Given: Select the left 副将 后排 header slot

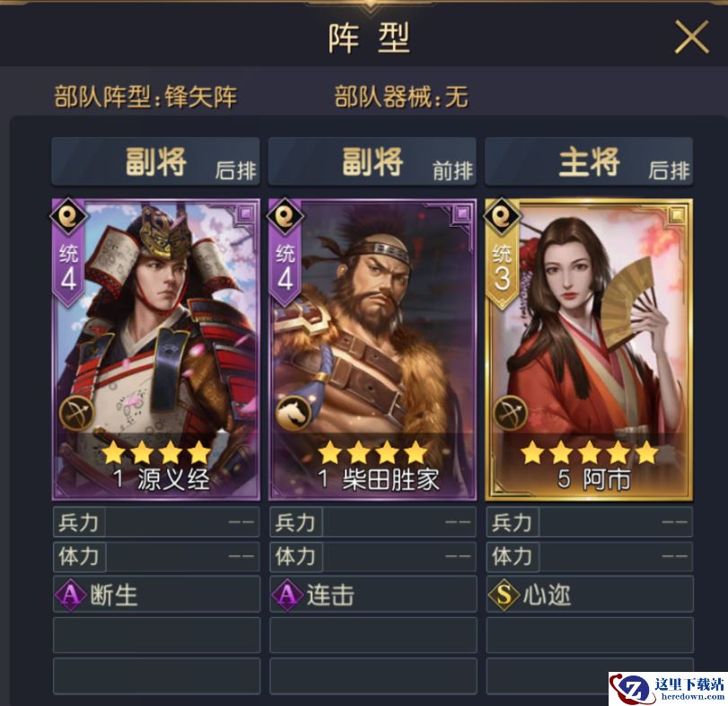Looking at the screenshot, I should pyautogui.click(x=155, y=161).
